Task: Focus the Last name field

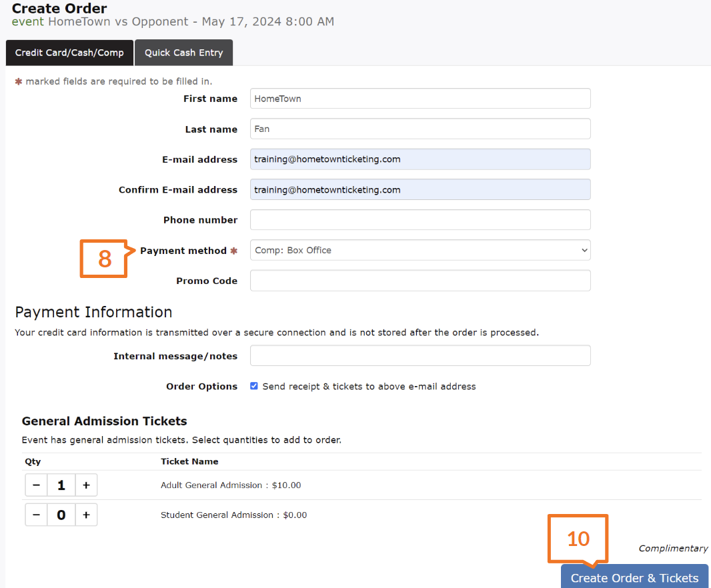Action: click(420, 129)
